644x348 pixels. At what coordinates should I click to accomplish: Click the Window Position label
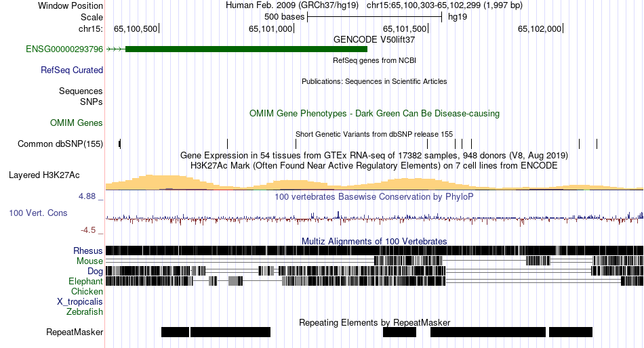[x=71, y=5]
